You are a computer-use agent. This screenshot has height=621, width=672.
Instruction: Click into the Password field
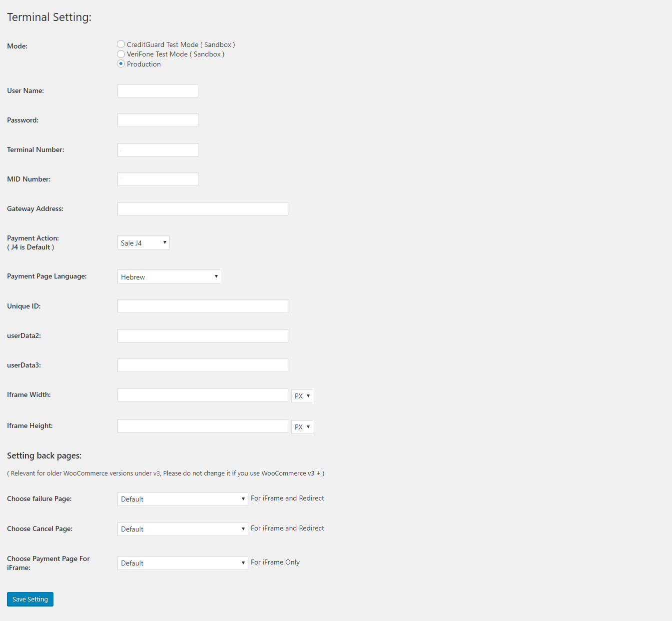point(158,120)
